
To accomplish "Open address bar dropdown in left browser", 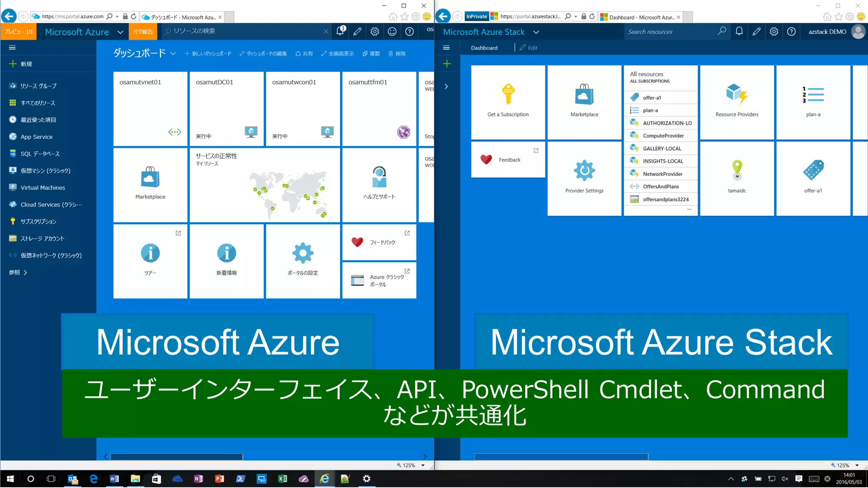I will pos(117,17).
